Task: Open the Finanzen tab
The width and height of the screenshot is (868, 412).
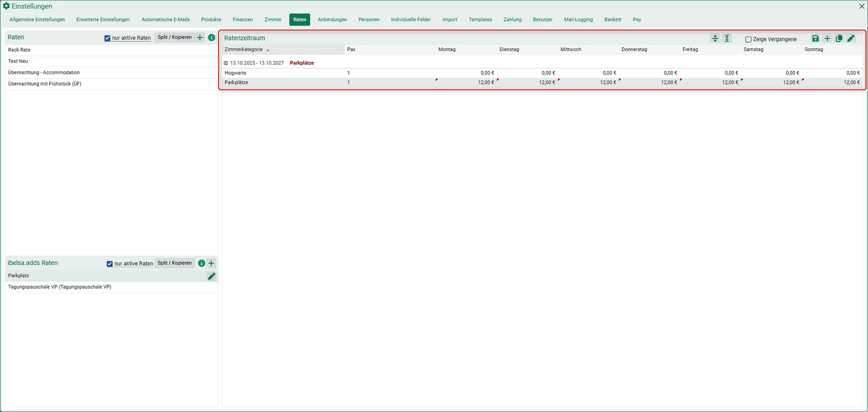Action: pyautogui.click(x=242, y=20)
